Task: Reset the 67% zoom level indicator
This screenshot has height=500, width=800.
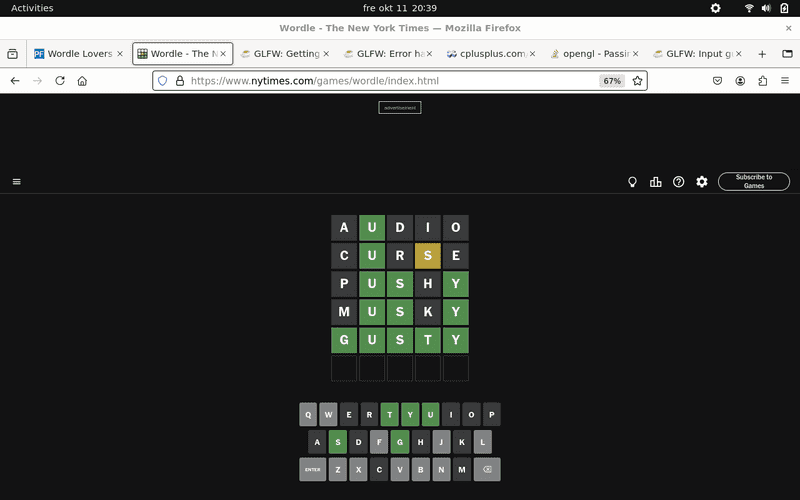Action: (612, 81)
